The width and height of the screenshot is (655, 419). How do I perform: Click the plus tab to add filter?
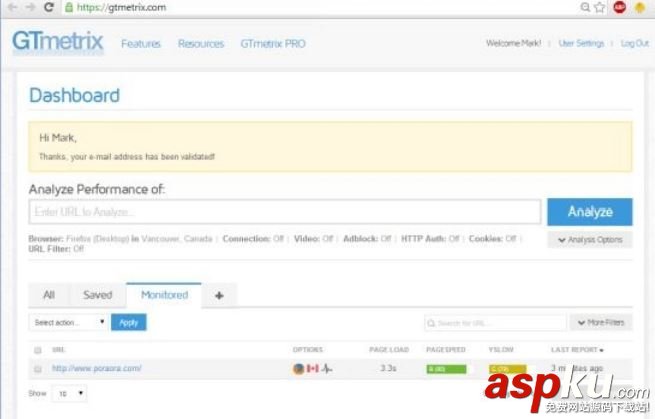tap(219, 295)
